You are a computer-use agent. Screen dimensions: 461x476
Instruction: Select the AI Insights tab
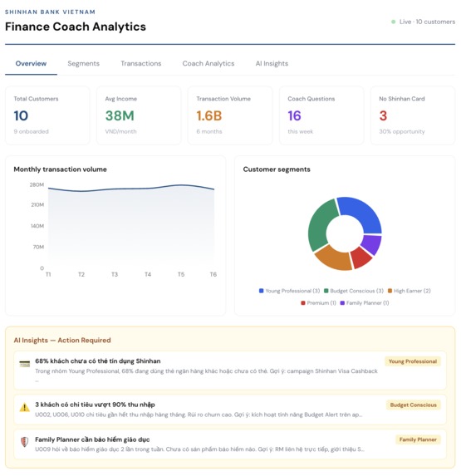point(272,63)
